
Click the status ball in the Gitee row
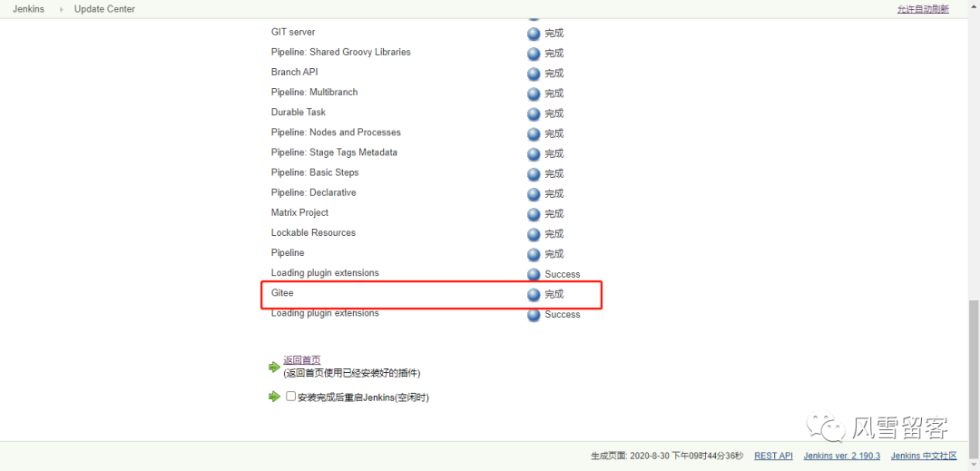(x=534, y=294)
